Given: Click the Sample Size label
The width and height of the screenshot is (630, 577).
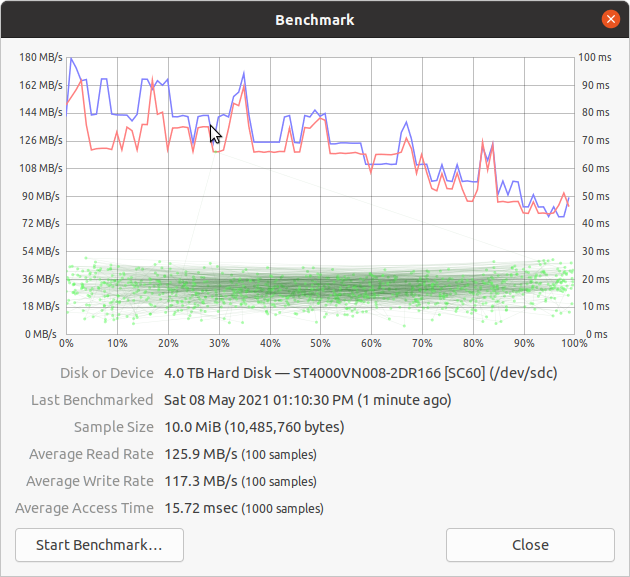Looking at the screenshot, I should (114, 427).
